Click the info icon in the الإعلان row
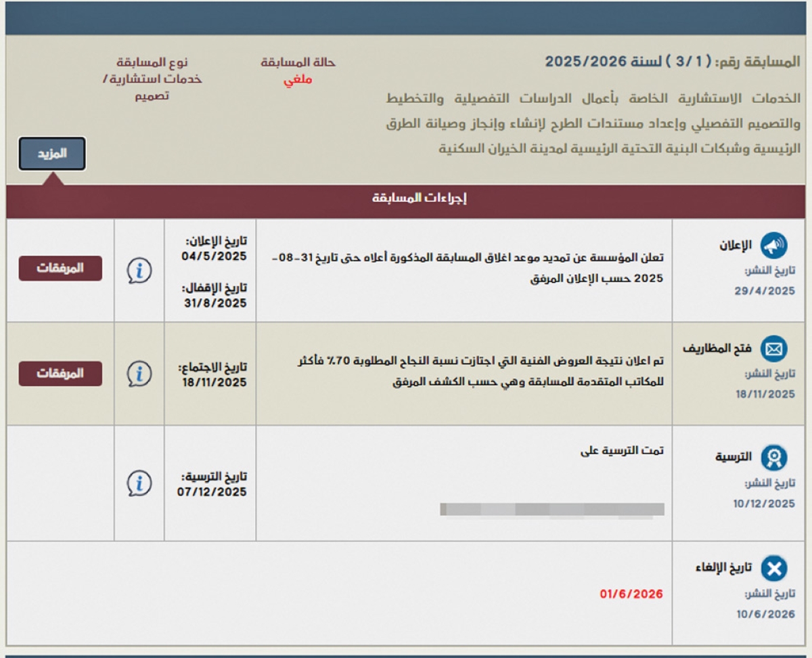The width and height of the screenshot is (812, 658). pos(139,271)
